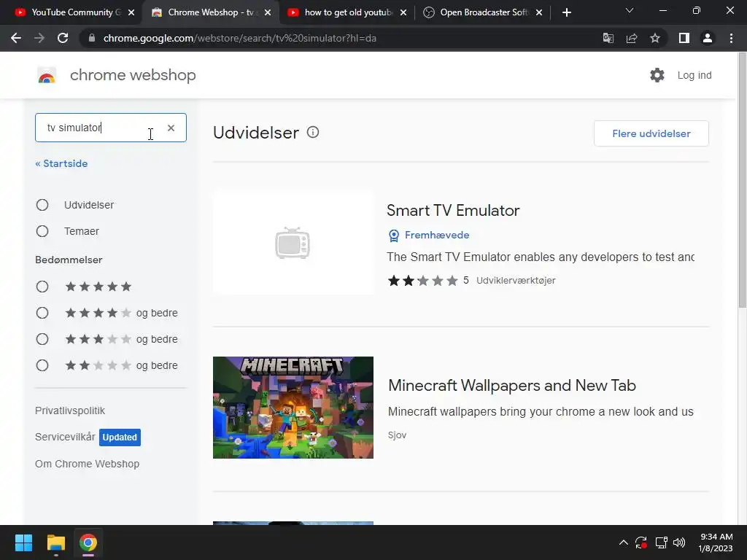
Task: Close the how to get old youtube tab
Action: (403, 12)
